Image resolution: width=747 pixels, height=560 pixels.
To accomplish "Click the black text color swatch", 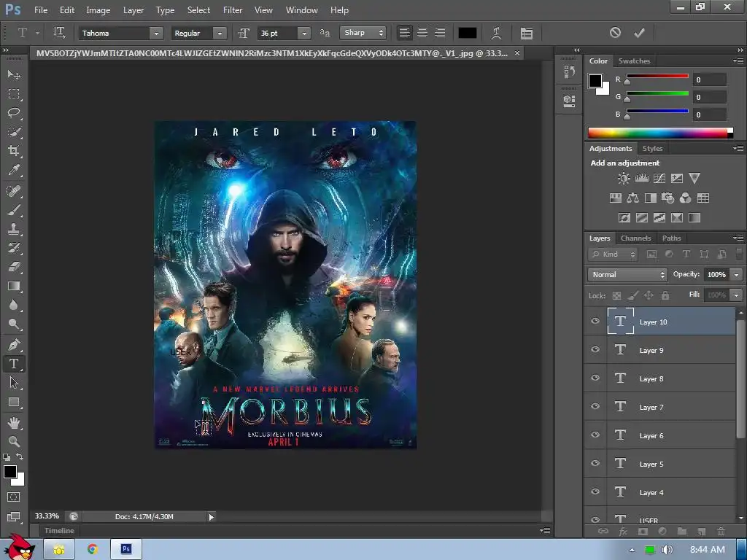I will [467, 33].
